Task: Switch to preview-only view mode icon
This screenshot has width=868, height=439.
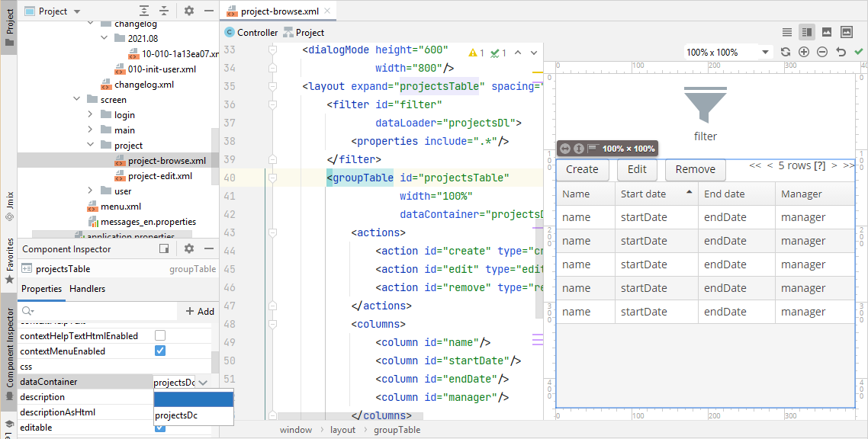Action: tap(827, 32)
